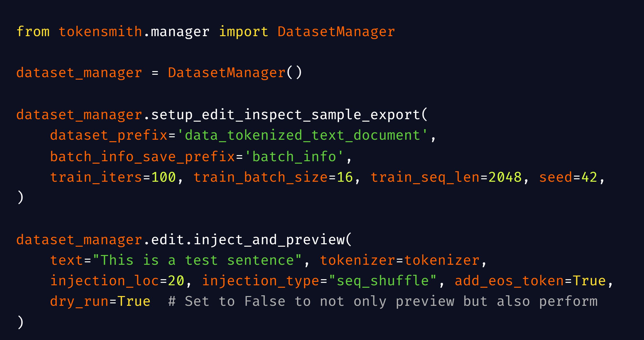The width and height of the screenshot is (644, 340).
Task: Click the 'dry_run' parameter name
Action: tap(79, 301)
